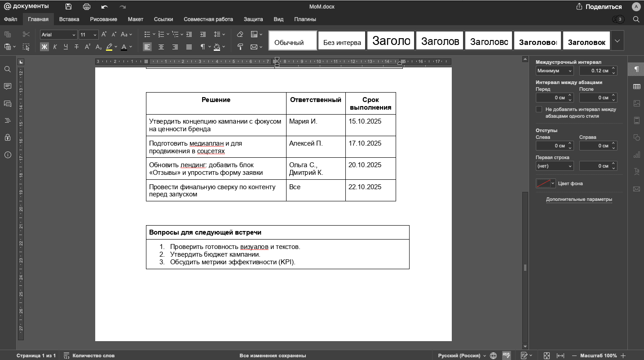Open the Arial font name dropdown
Viewport: 644px width, 360px height.
tap(58, 35)
